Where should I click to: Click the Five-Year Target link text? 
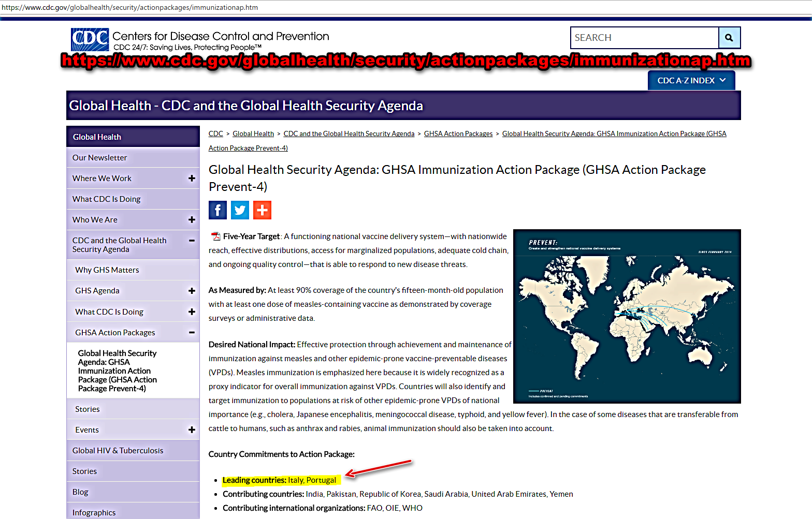[x=252, y=236]
